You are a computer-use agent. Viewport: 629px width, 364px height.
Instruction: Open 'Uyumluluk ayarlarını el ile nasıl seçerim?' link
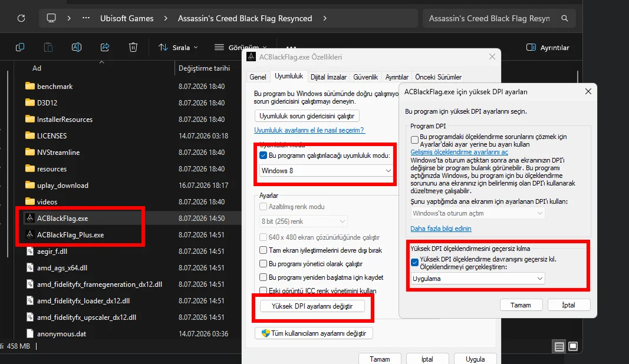coord(309,130)
